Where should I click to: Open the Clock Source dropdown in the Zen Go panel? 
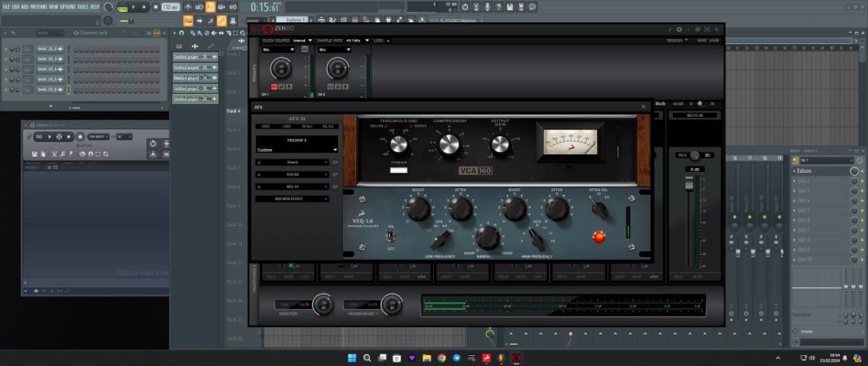coord(303,41)
